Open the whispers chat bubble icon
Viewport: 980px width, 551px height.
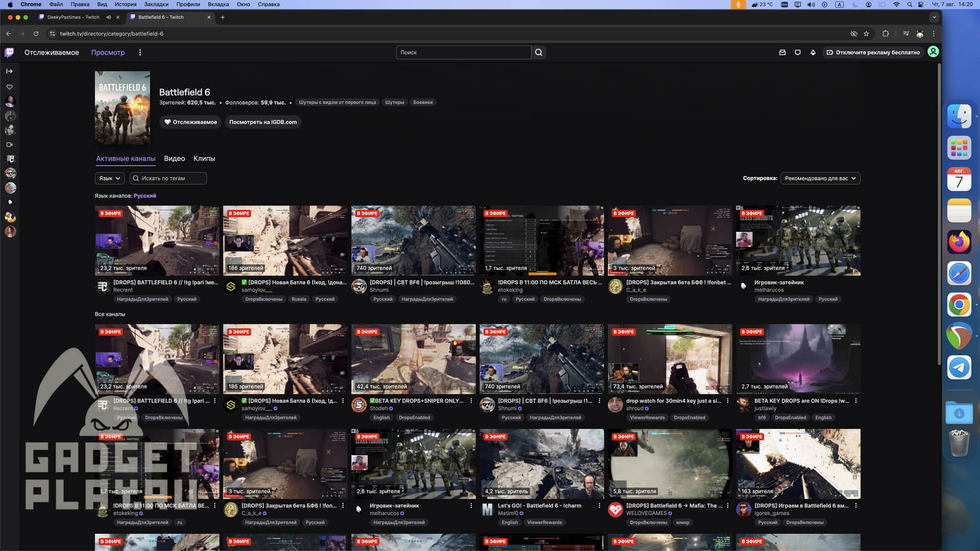[x=797, y=52]
